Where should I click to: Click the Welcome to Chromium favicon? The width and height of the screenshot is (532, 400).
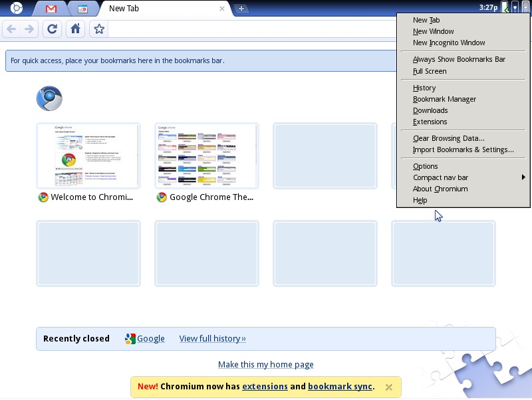click(x=43, y=197)
